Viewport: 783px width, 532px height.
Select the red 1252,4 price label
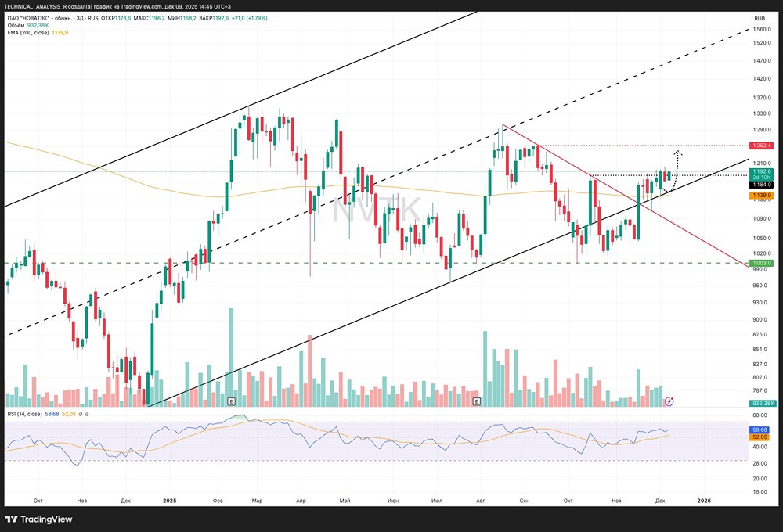pyautogui.click(x=762, y=146)
